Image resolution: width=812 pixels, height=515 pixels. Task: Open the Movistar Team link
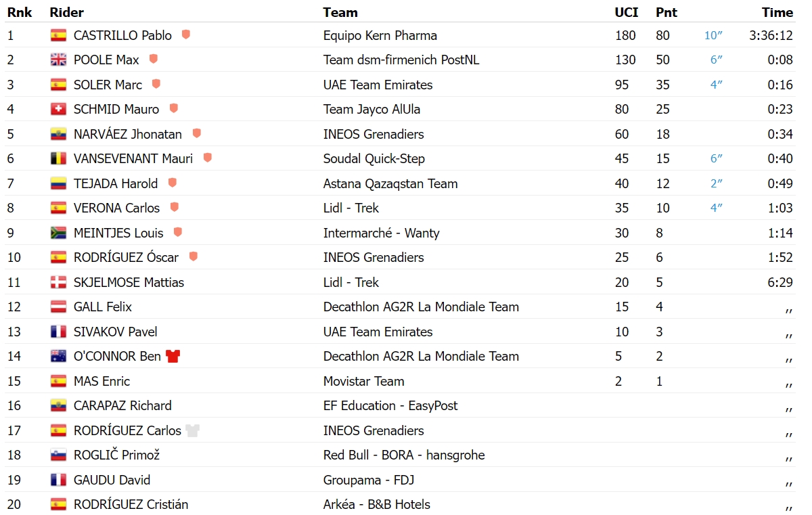(364, 381)
